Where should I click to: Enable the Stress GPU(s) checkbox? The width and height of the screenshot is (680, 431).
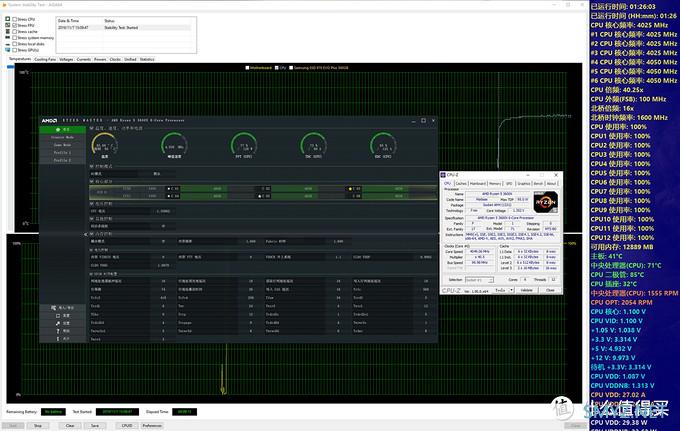15,50
